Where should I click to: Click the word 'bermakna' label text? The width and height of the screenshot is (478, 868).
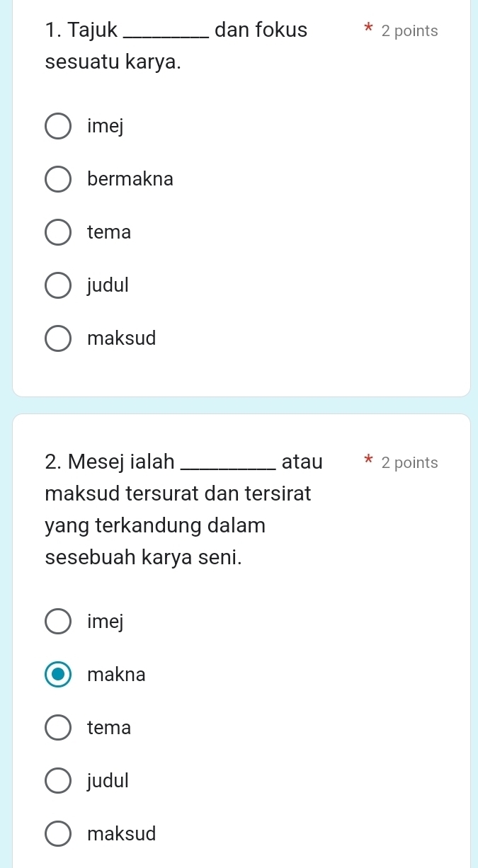[130, 180]
